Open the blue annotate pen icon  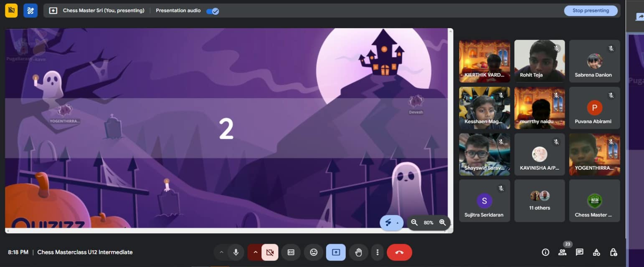pos(30,10)
